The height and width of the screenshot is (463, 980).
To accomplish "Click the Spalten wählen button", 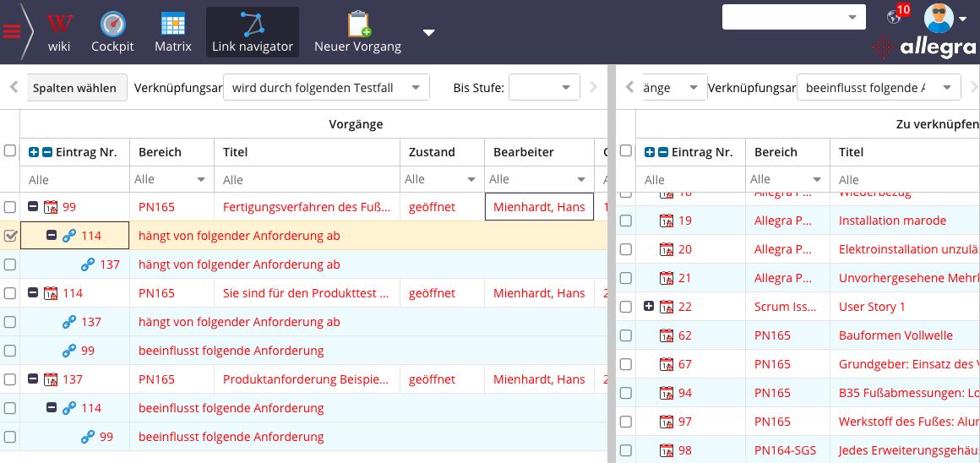I will pyautogui.click(x=74, y=88).
